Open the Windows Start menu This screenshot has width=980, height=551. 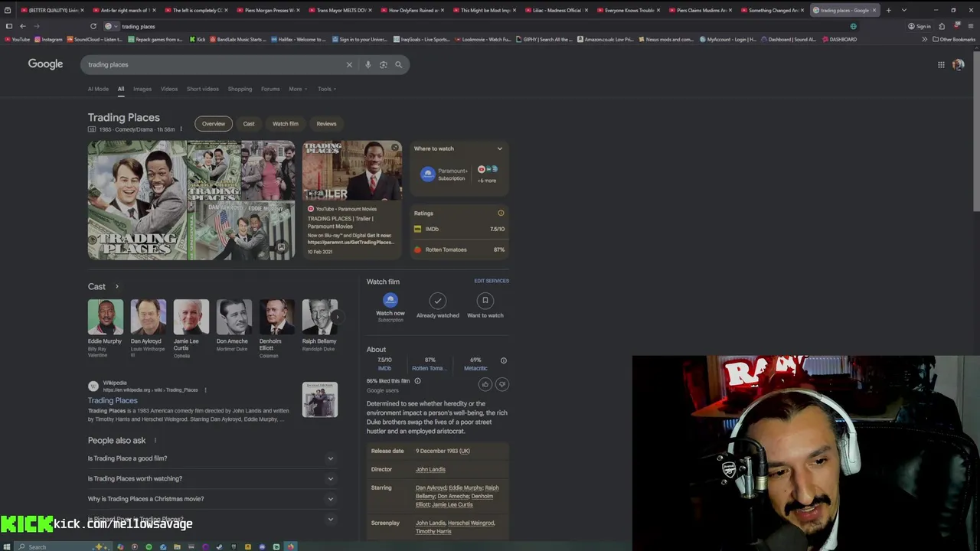coord(8,546)
